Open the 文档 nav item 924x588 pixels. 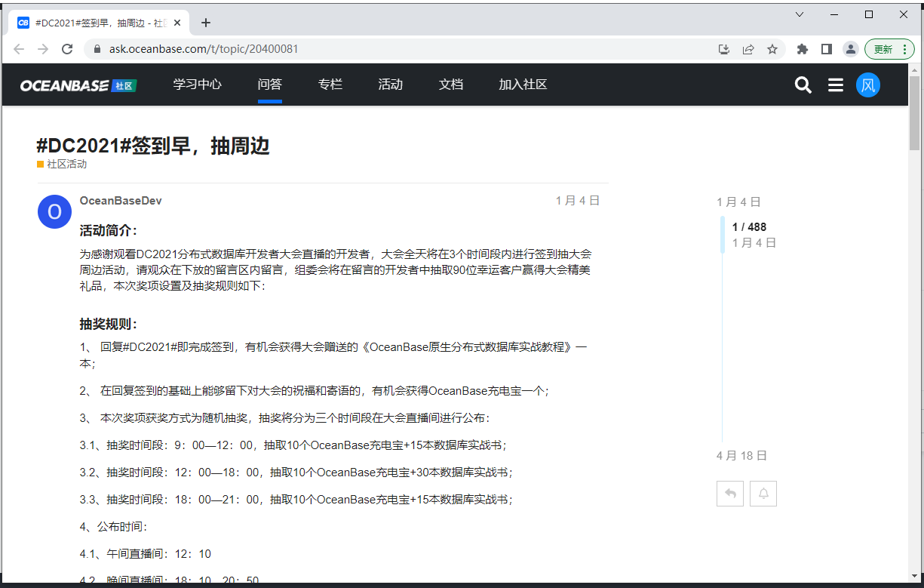[451, 85]
